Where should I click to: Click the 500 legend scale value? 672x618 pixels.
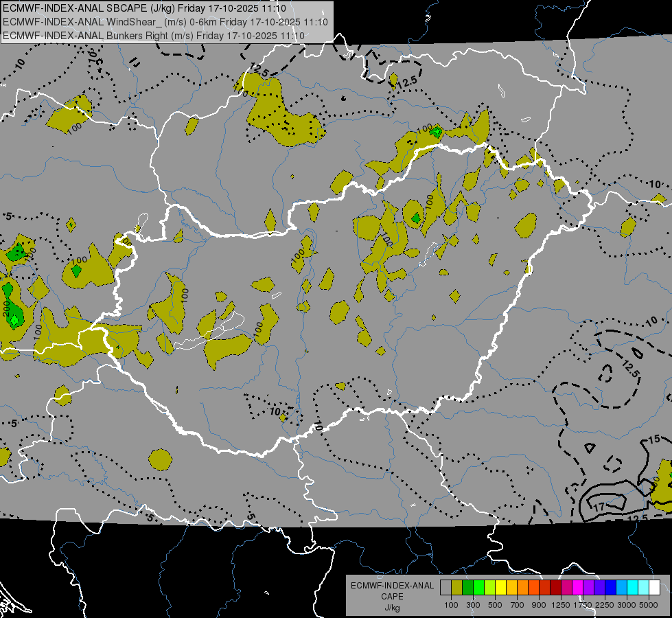coord(495,605)
